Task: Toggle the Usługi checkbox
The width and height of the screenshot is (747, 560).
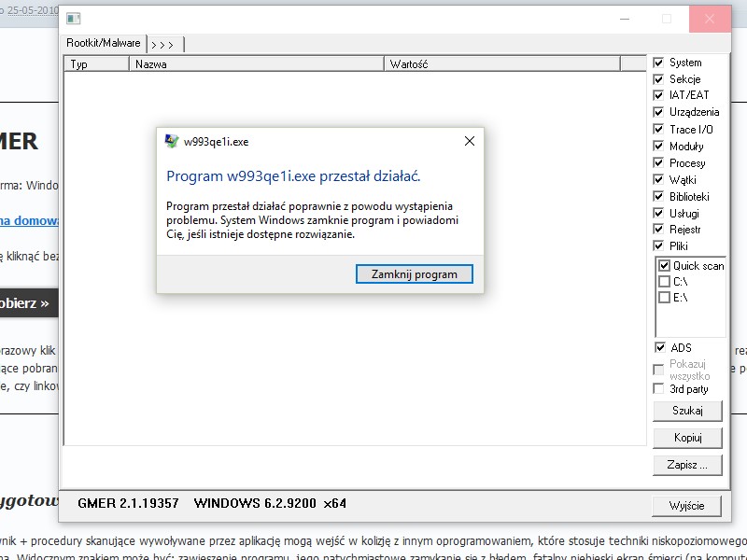Action: 658,213
